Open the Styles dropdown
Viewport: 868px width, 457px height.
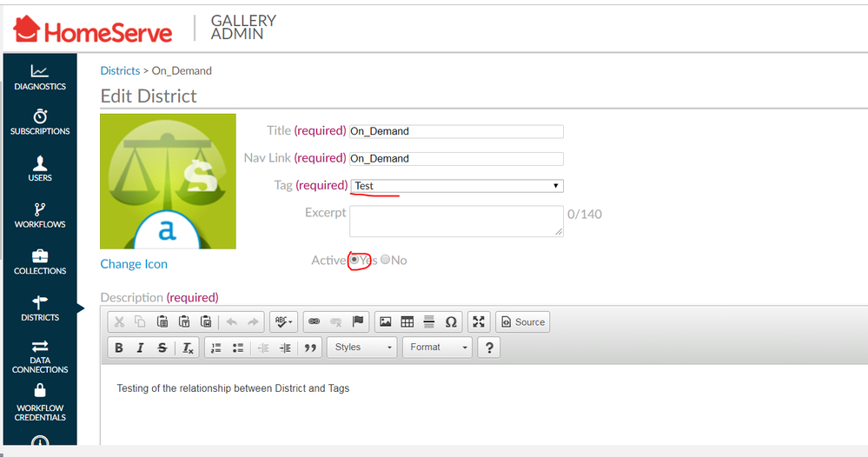pyautogui.click(x=362, y=348)
